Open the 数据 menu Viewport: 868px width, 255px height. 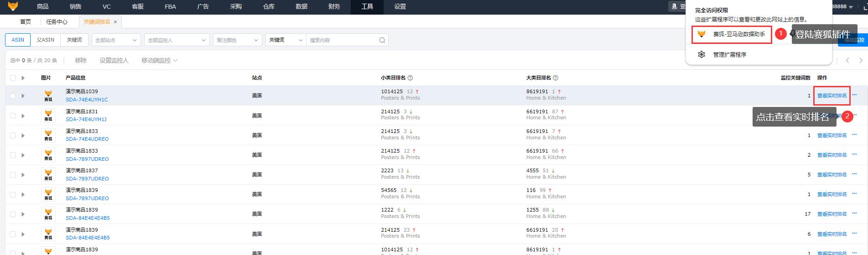point(301,6)
